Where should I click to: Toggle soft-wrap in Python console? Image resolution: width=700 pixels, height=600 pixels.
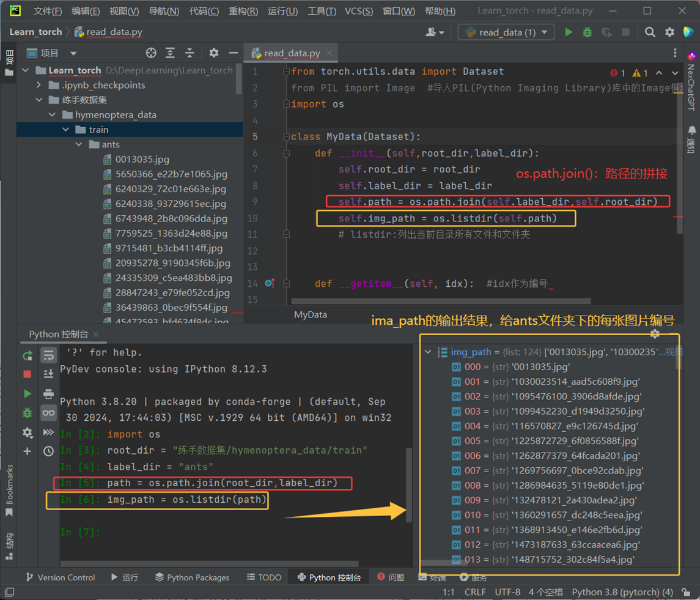(x=48, y=355)
